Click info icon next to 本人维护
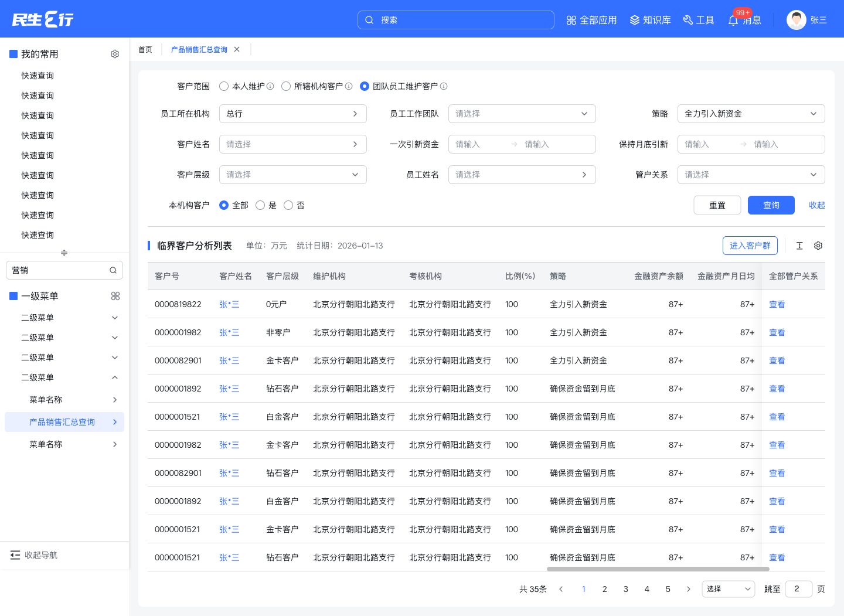Viewport: 844px width, 616px height. point(270,86)
